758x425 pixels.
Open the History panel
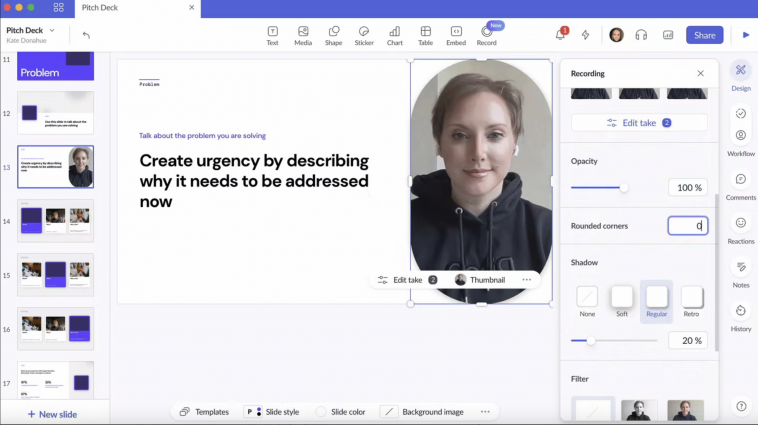point(741,318)
